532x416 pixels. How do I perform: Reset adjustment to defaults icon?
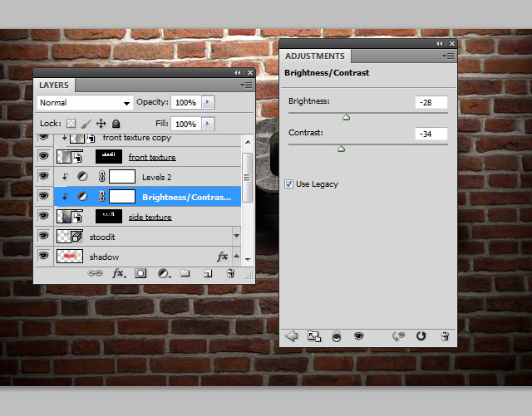tap(421, 336)
